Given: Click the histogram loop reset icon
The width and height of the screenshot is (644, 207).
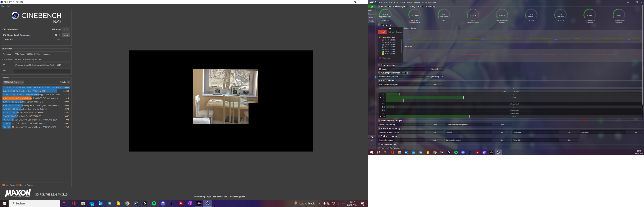Looking at the screenshot, I should coord(398,29).
